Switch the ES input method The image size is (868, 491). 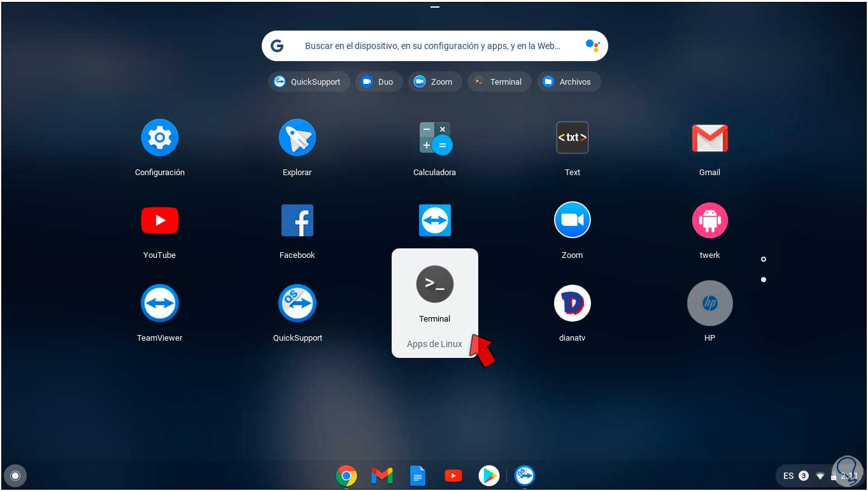tap(788, 476)
